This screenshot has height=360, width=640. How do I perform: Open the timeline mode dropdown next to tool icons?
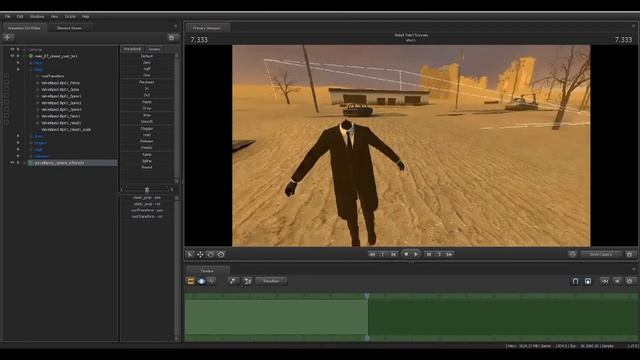point(271,281)
